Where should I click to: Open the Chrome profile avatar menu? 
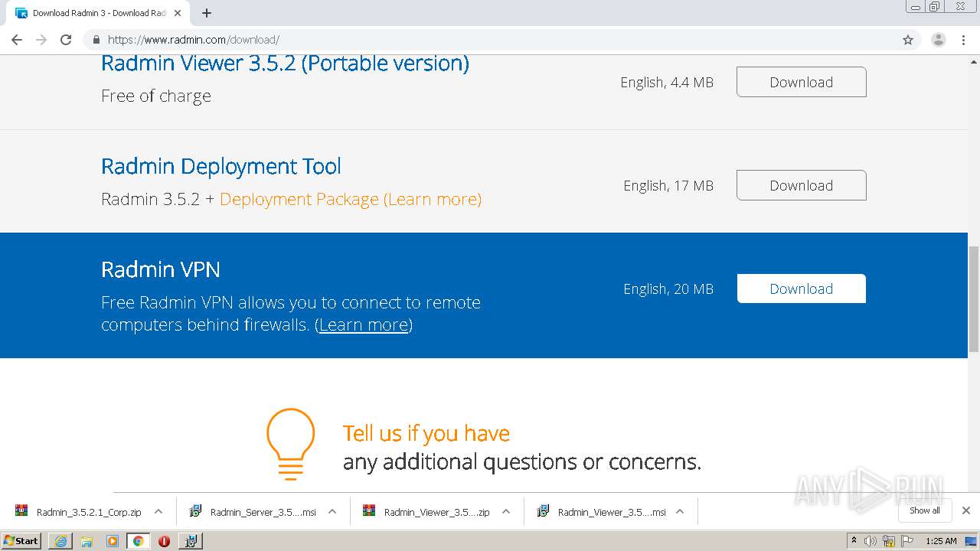pyautogui.click(x=938, y=40)
